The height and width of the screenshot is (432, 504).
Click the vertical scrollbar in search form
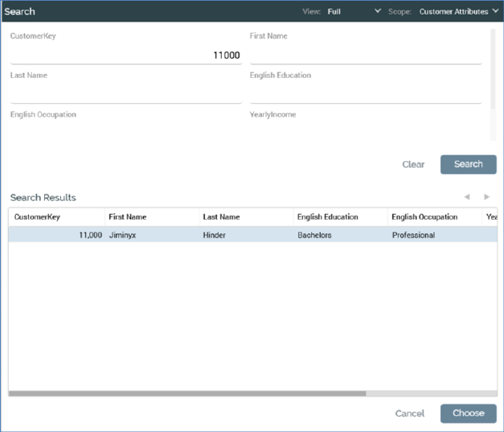493,84
